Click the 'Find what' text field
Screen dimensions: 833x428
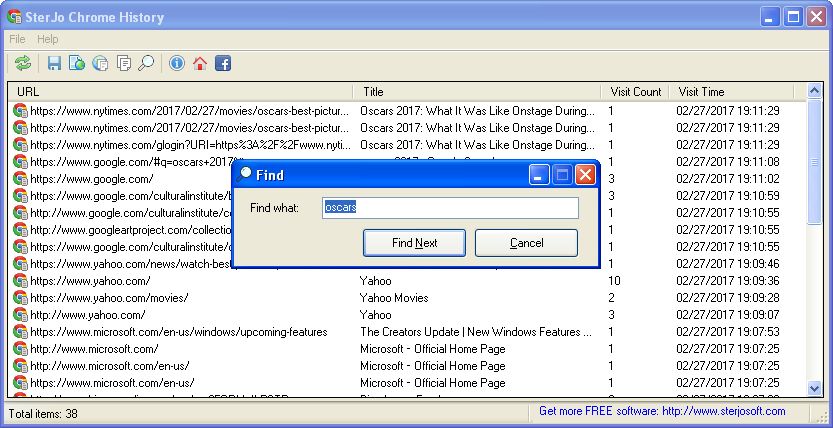[x=450, y=208]
